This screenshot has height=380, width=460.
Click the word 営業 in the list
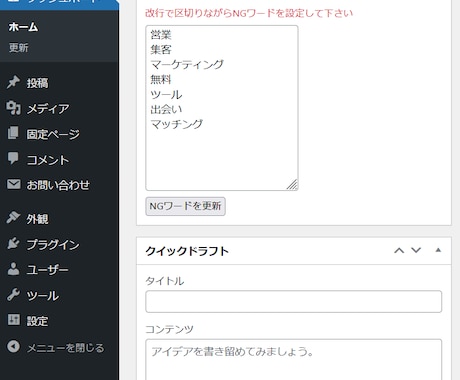click(x=161, y=35)
